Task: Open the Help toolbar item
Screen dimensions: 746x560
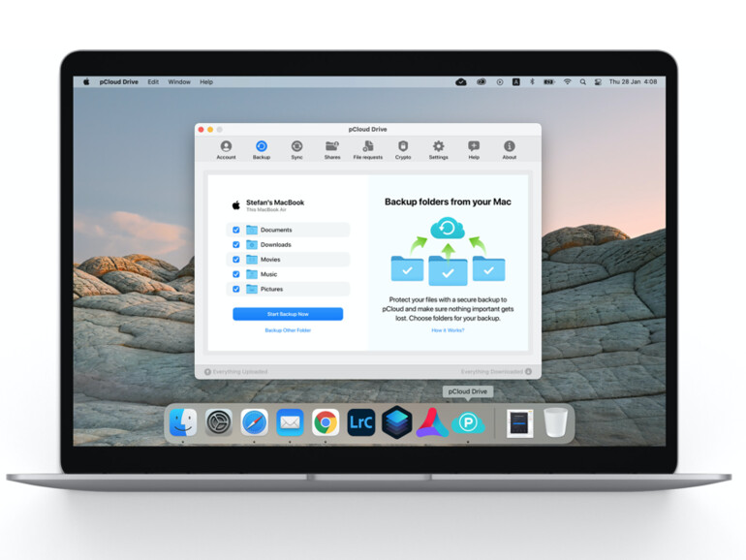Action: point(474,150)
